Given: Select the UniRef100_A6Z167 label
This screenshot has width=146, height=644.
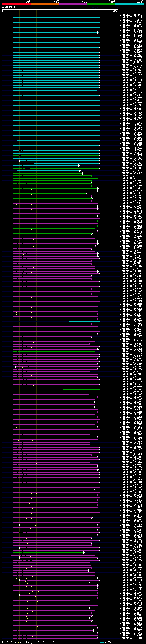Looking at the screenshot, I should [x=131, y=50].
